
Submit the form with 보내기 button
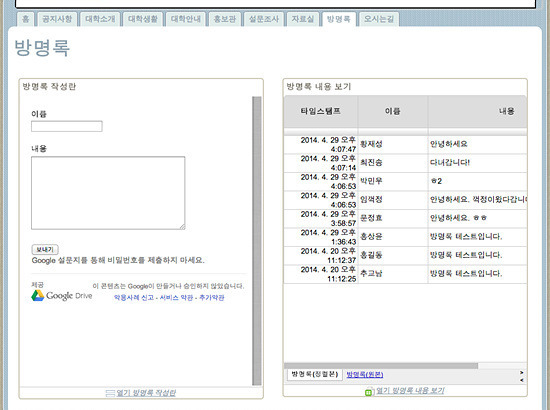tap(45, 249)
